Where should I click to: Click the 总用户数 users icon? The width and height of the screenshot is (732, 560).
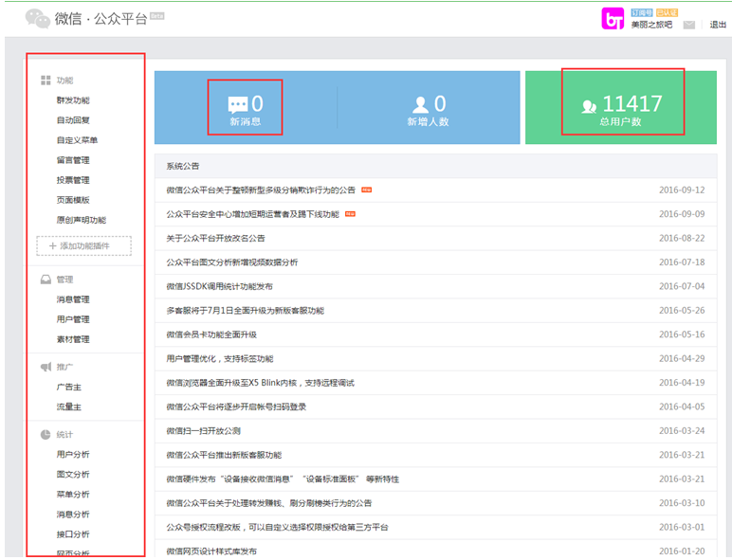[x=589, y=106]
